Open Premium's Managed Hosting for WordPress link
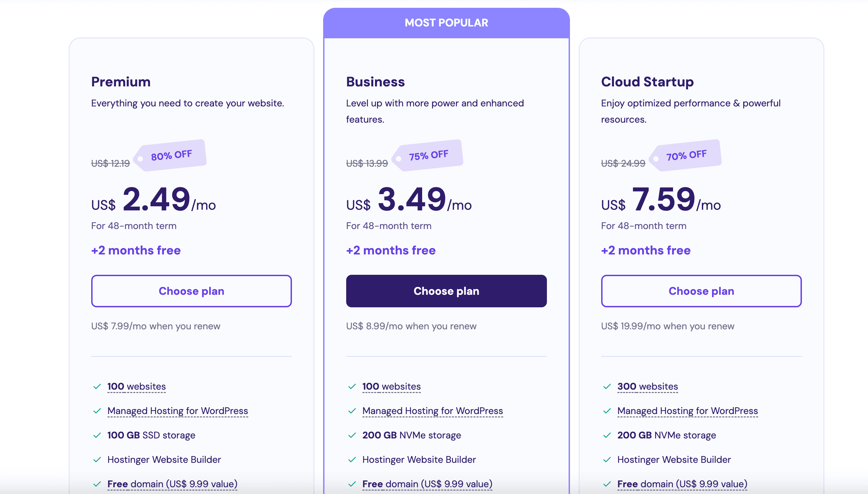The image size is (868, 494). click(x=178, y=411)
